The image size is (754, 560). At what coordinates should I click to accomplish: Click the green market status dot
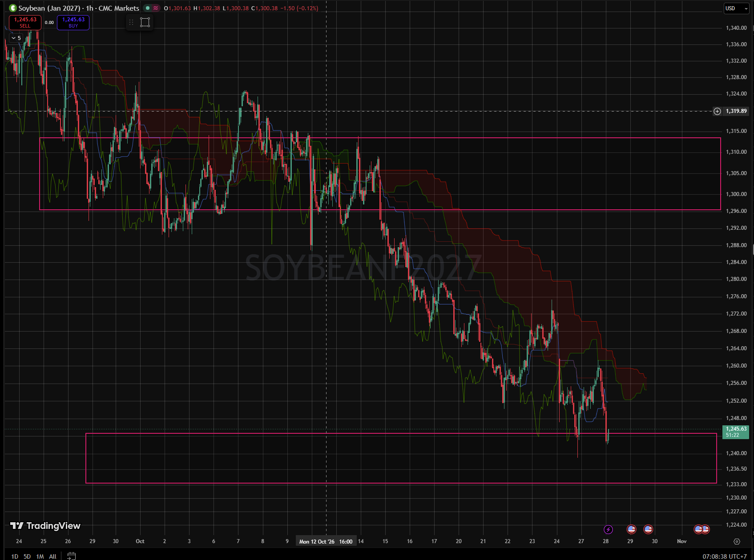pos(148,8)
